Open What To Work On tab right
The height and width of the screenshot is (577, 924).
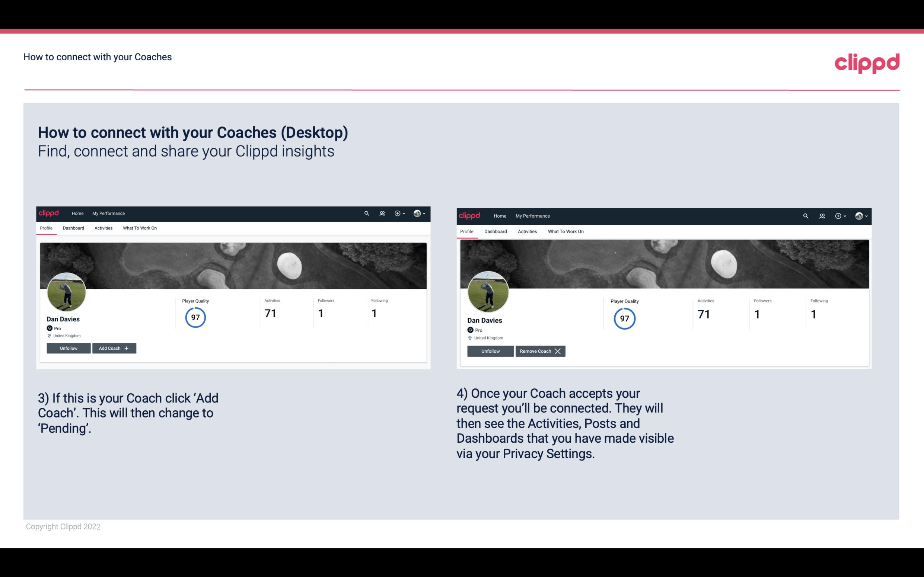[x=565, y=231]
